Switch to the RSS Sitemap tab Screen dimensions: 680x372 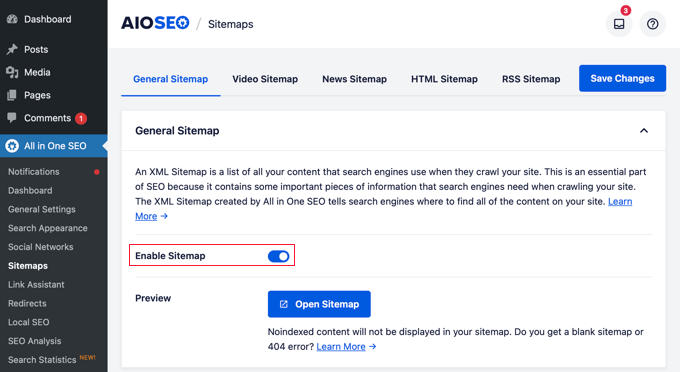coord(531,79)
